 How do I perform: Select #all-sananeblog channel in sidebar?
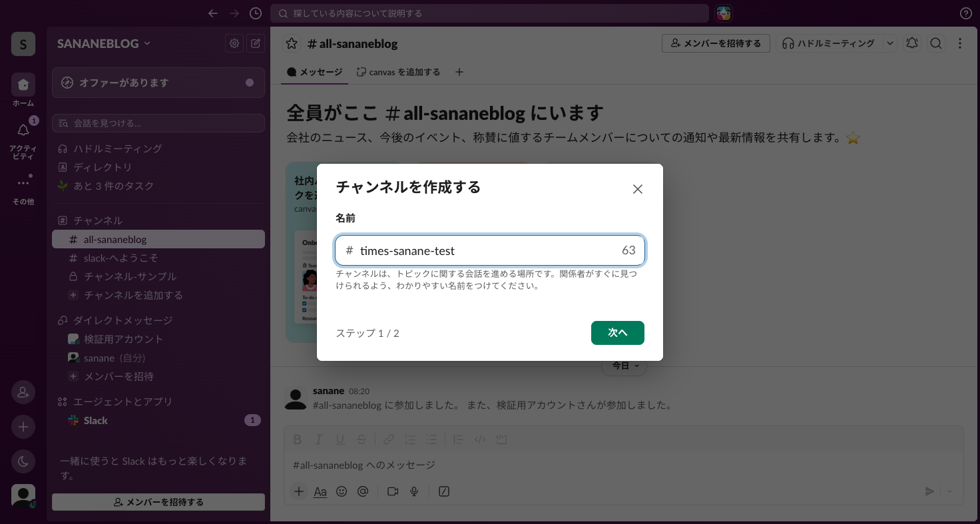coord(158,239)
